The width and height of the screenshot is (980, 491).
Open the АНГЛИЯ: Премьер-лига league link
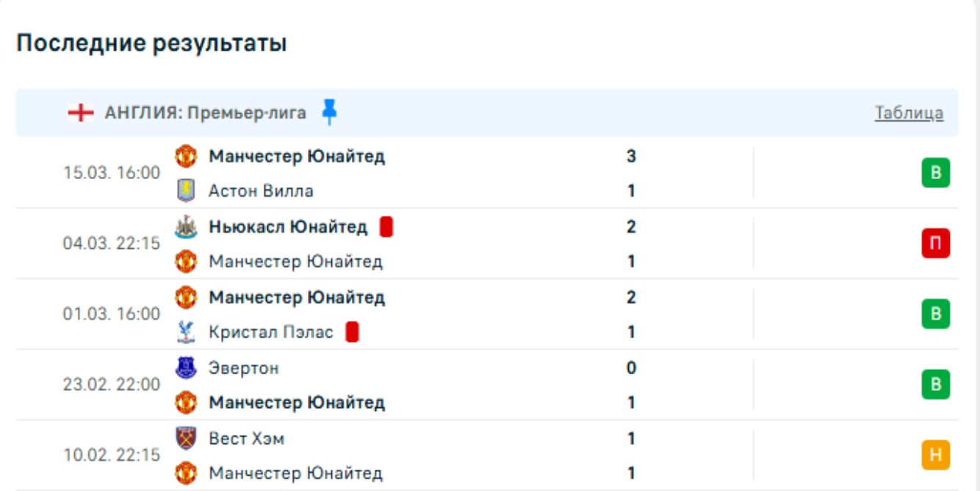[205, 113]
